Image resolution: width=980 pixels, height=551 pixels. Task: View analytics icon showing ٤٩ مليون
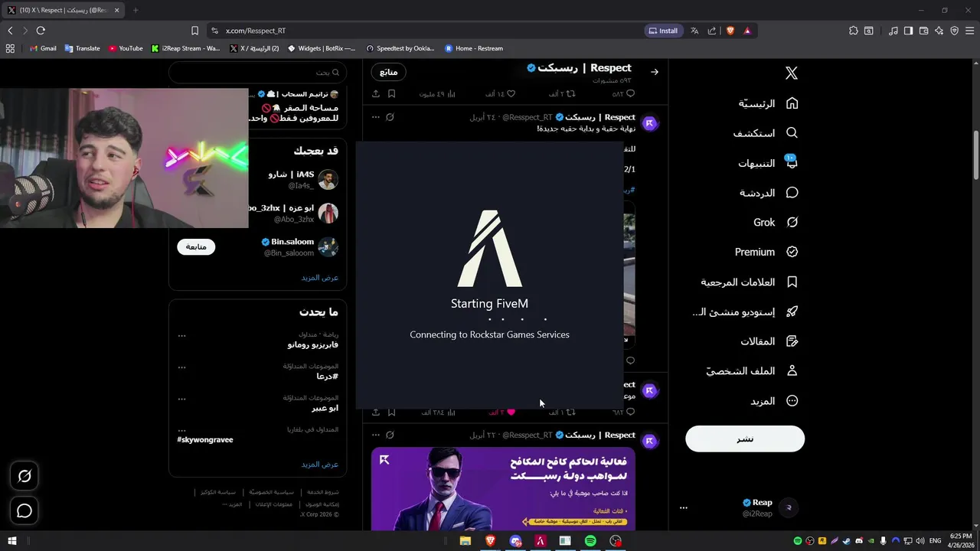tap(451, 93)
